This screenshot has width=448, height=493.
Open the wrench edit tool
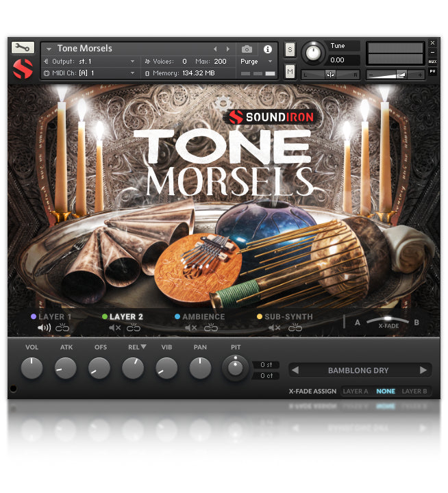pyautogui.click(x=23, y=48)
